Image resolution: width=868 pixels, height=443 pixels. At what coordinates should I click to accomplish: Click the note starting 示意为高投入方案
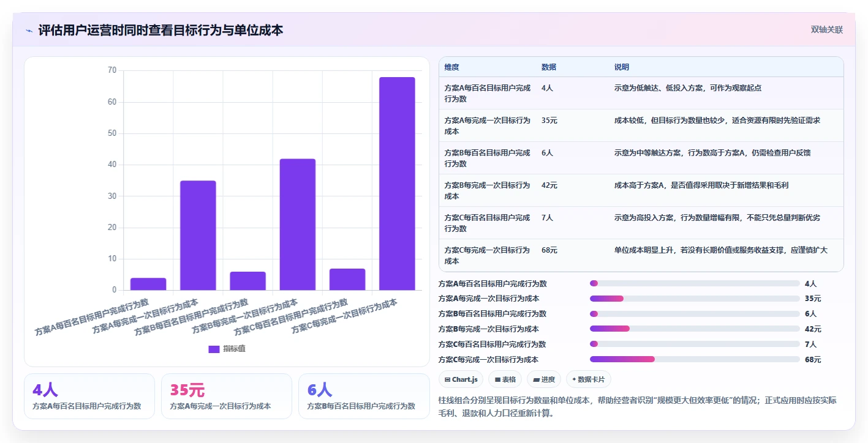pos(717,218)
